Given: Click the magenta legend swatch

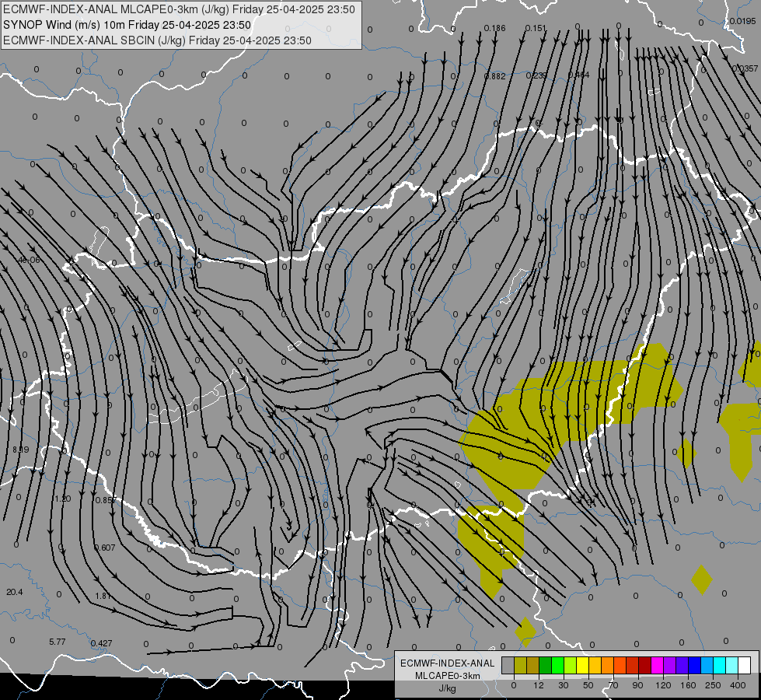Looking at the screenshot, I should click(x=657, y=665).
